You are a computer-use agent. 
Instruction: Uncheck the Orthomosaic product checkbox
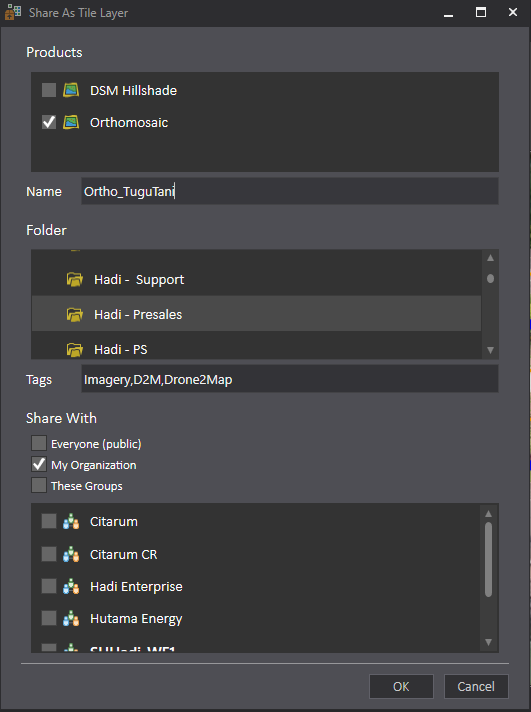pyautogui.click(x=49, y=122)
